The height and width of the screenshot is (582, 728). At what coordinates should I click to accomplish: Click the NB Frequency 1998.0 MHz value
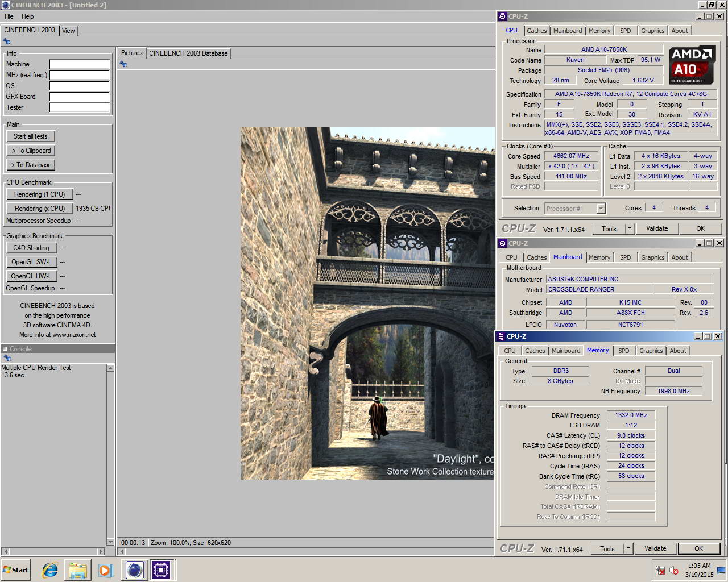point(673,391)
